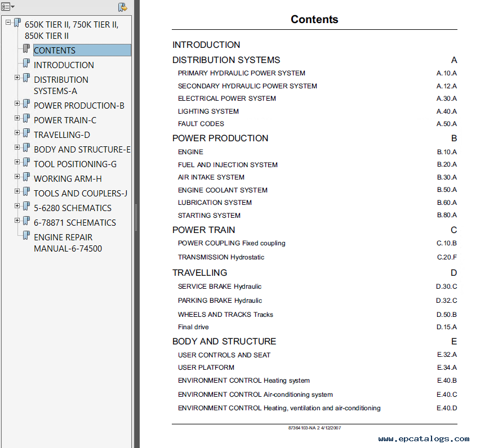The width and height of the screenshot is (498, 448).
Task: Expand the POWER TRAIN-C bookmark
Action: click(x=17, y=118)
